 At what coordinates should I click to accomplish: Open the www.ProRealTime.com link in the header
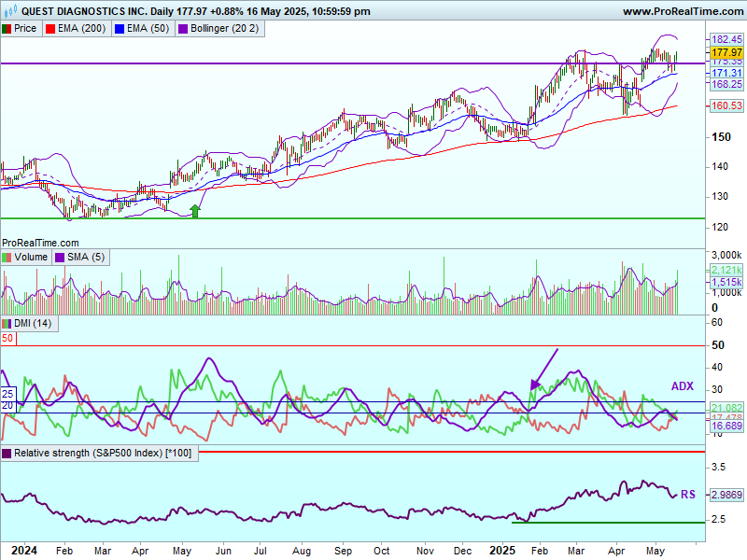pyautogui.click(x=681, y=11)
